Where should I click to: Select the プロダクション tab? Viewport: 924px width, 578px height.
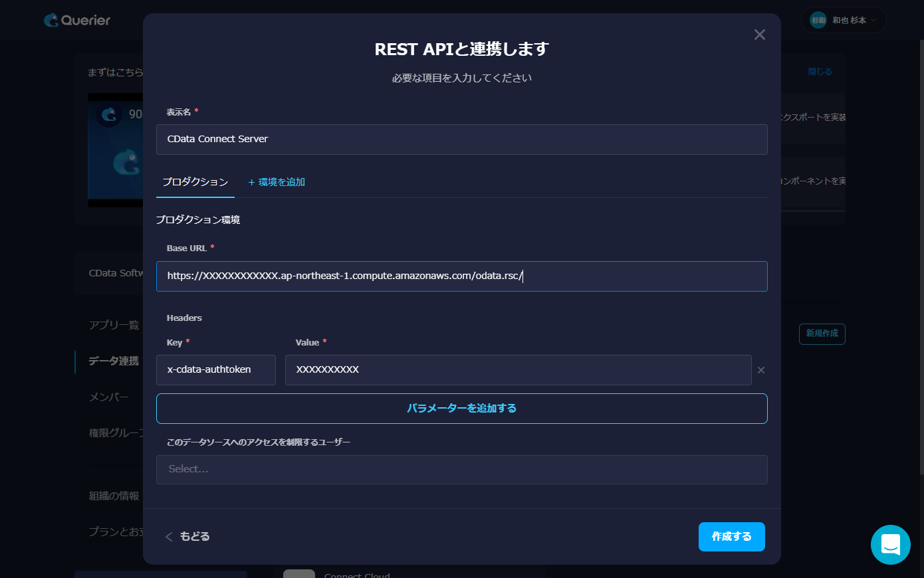(195, 182)
